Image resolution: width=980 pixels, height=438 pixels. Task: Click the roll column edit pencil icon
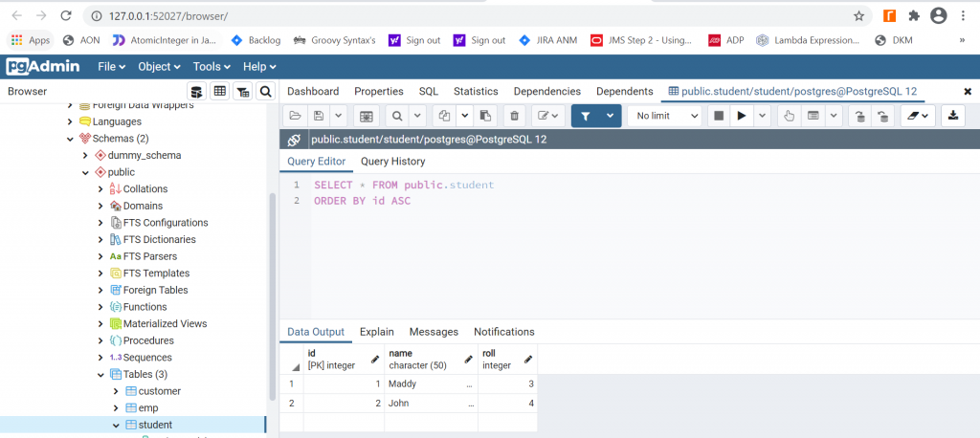tap(528, 360)
